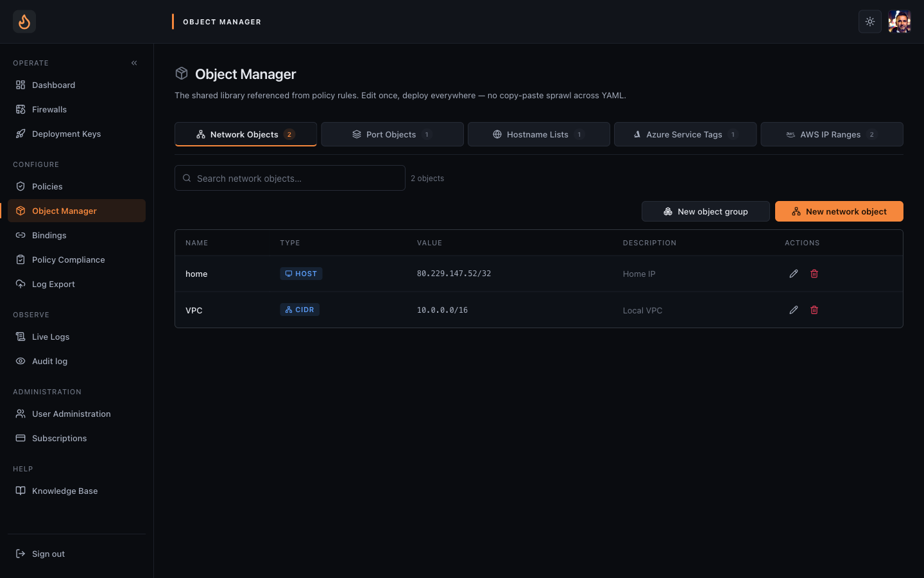The width and height of the screenshot is (924, 578).
Task: Click the value 10.0.0.0/16
Action: coord(442,310)
